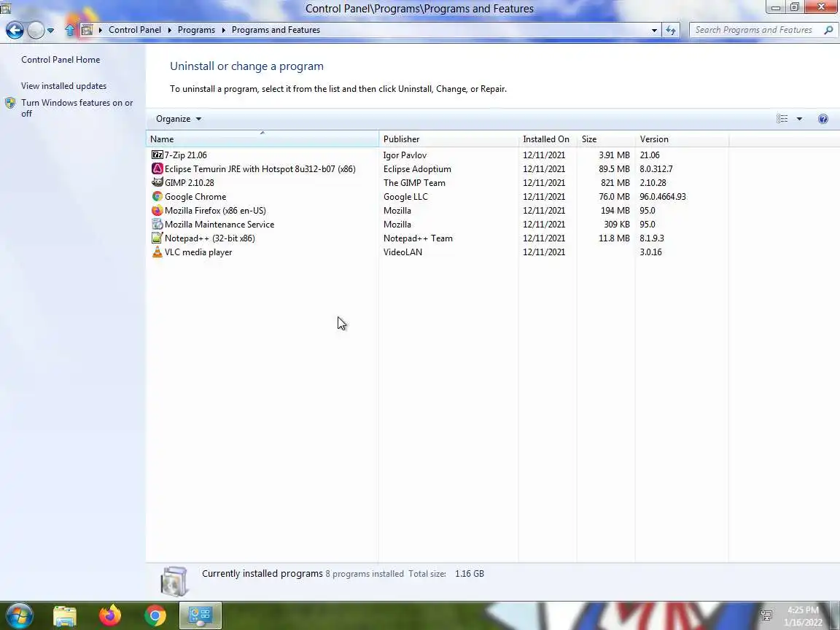Image resolution: width=840 pixels, height=630 pixels.
Task: Open Control Panel Home link
Action: (x=61, y=60)
